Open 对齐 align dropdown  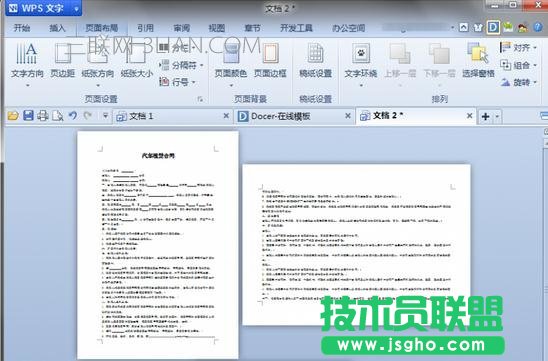point(518,48)
